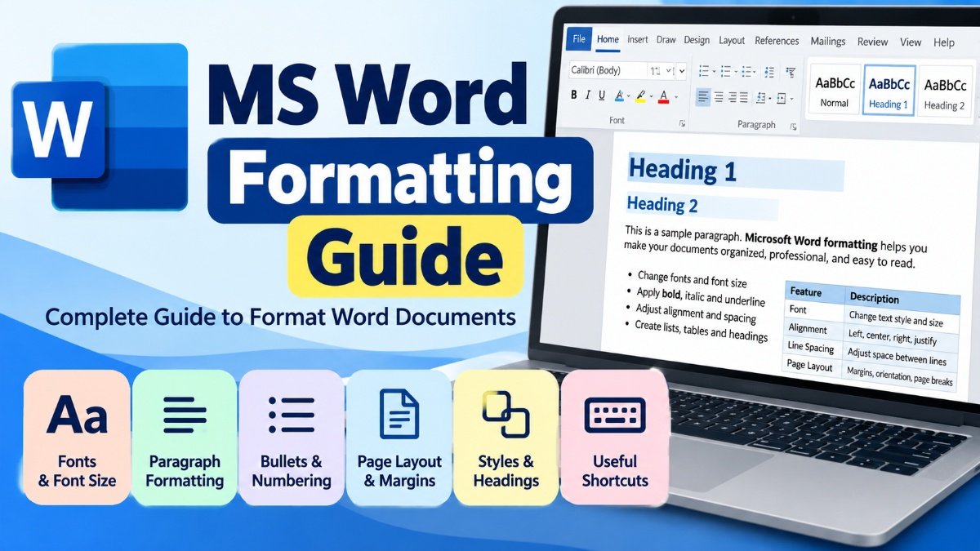Image resolution: width=980 pixels, height=551 pixels.
Task: Click the Sort icon in the Paragraph group
Action: click(x=791, y=73)
